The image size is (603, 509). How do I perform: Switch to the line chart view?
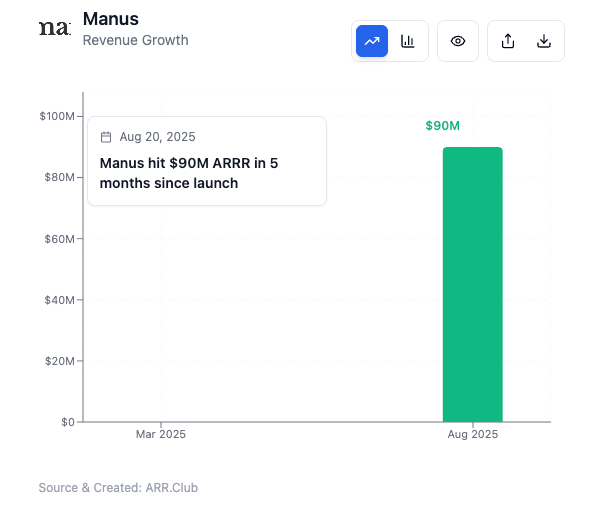pos(372,41)
